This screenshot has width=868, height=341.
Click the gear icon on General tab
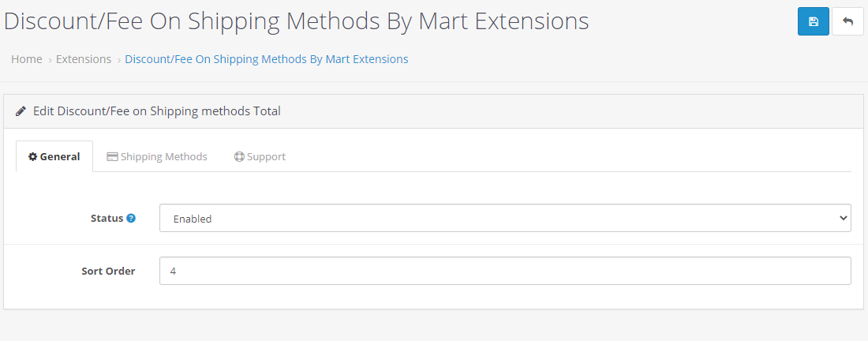coord(33,156)
